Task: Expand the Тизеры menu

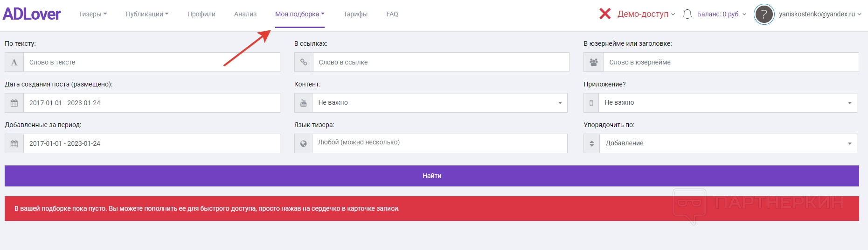Action: click(93, 14)
